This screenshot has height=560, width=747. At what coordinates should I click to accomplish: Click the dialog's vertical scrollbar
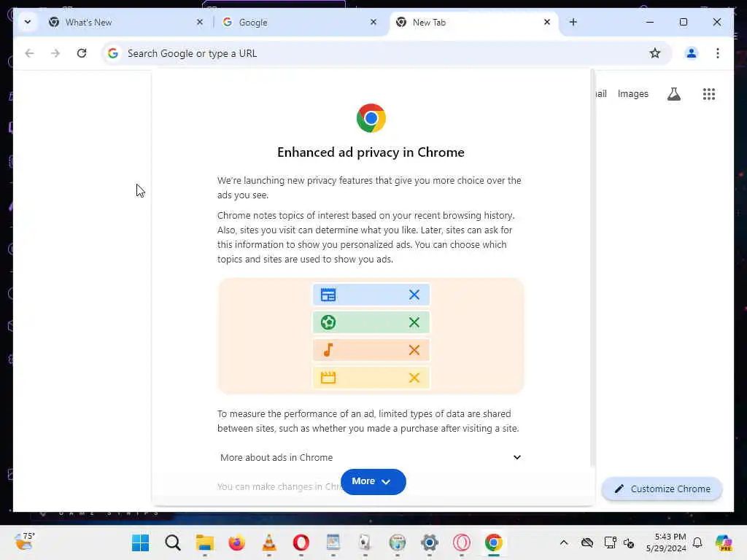592,267
